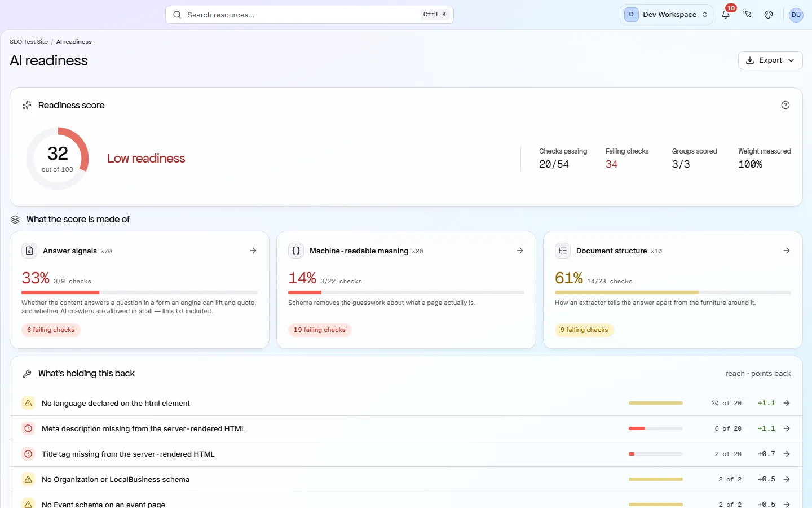The image size is (812, 508).
Task: Click the Failing checks value 34
Action: (x=611, y=164)
